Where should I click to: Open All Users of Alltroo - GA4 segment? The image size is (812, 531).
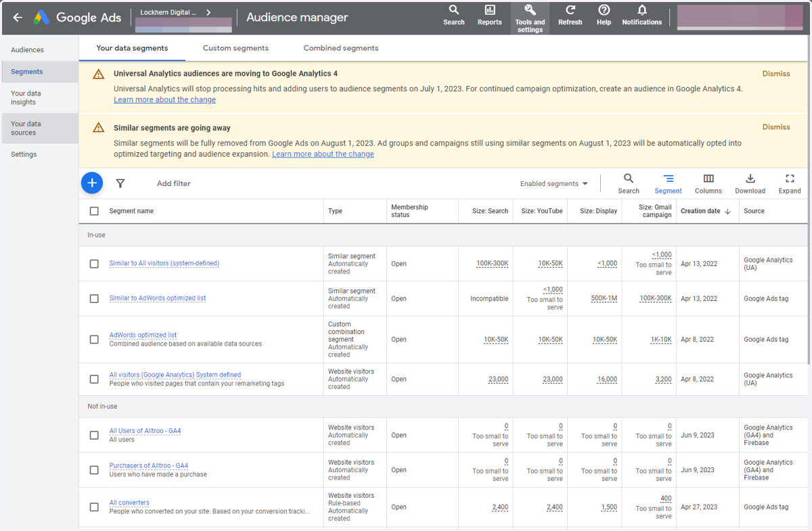(x=145, y=431)
